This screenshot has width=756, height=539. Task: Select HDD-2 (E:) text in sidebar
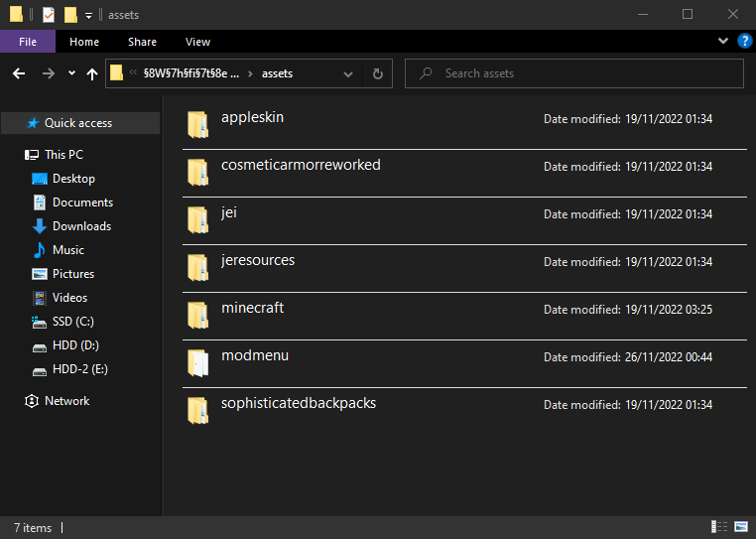tap(80, 369)
